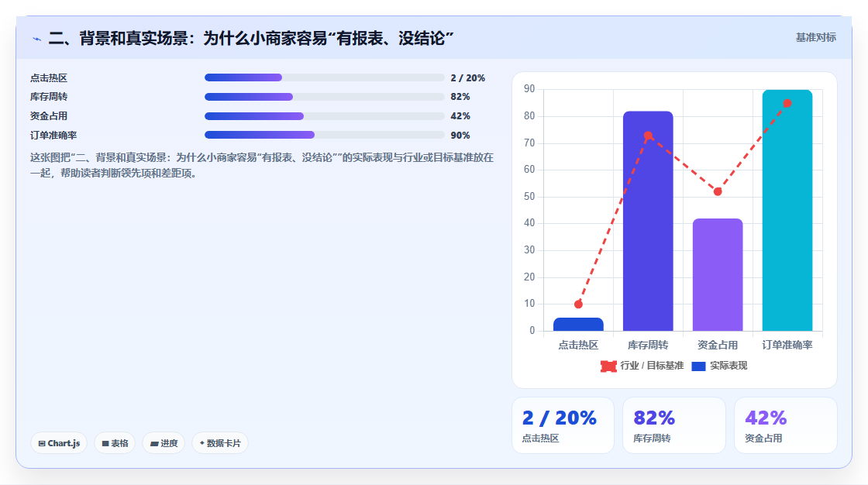This screenshot has height=485, width=868.
Task: Click the 82% value beside progress bar
Action: click(460, 97)
